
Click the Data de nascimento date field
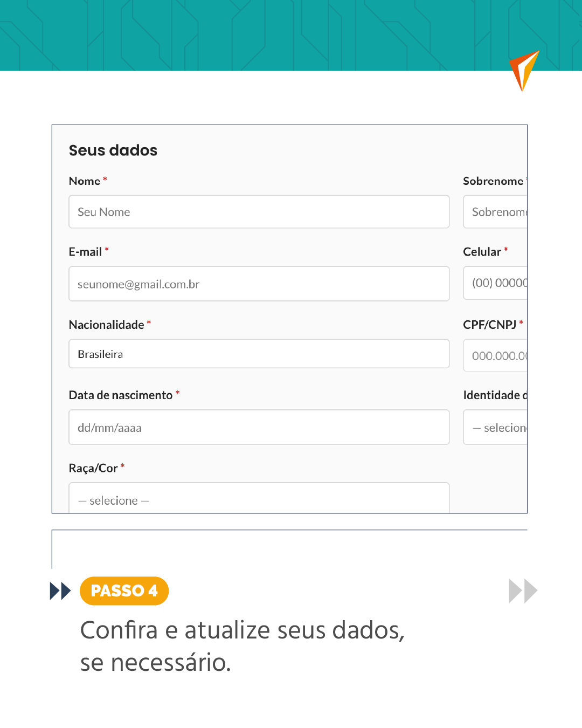(x=259, y=427)
